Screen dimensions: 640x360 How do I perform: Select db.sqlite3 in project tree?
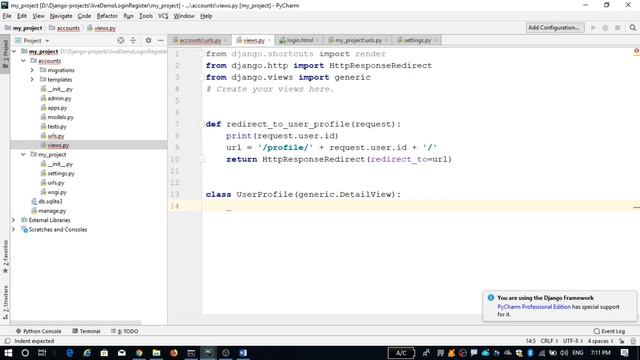pos(50,202)
